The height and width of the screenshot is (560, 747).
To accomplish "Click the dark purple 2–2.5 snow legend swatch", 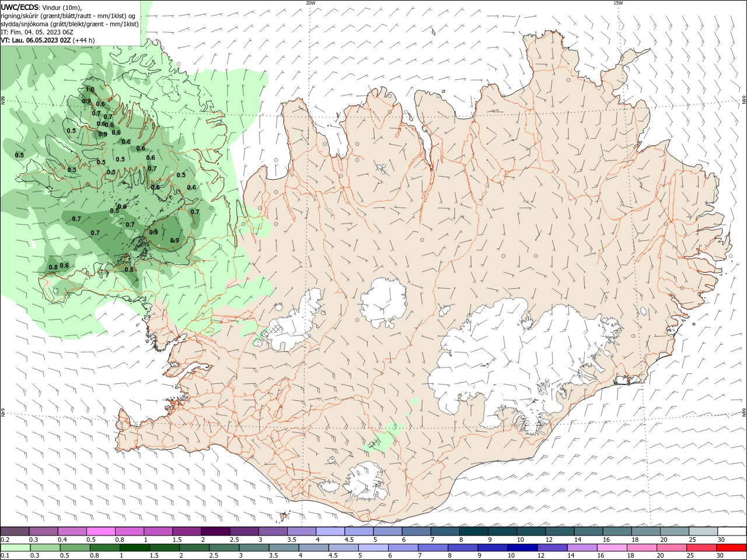I will tap(215, 531).
